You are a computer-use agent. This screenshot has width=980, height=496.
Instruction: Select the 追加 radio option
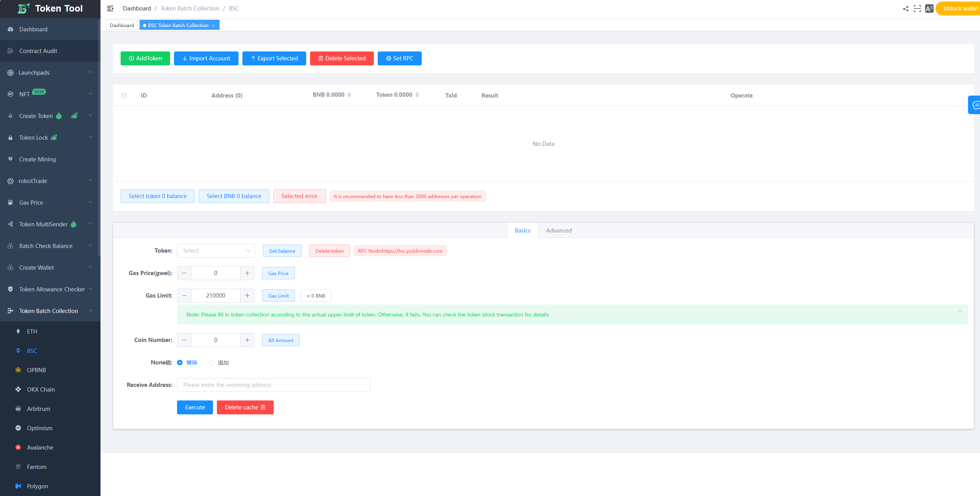(211, 363)
